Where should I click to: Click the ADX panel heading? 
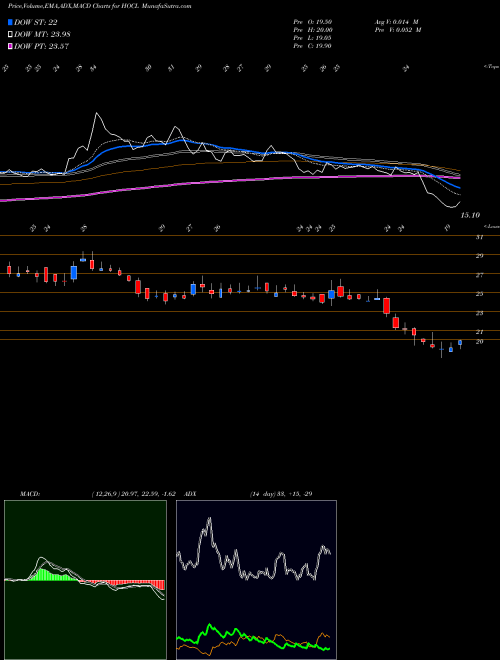tap(190, 494)
